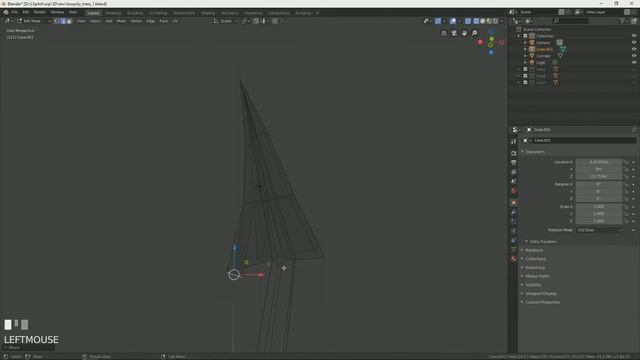
Task: Select face select mode icon
Action: 69,21
